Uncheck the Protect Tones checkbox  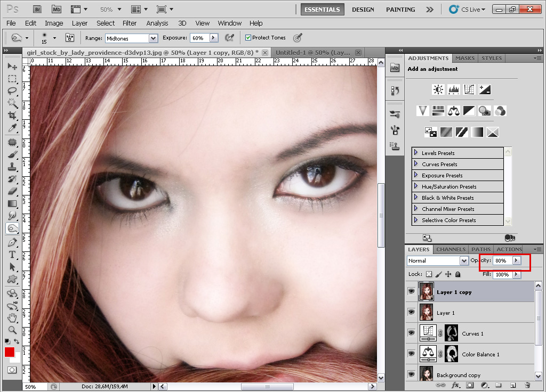coord(248,38)
